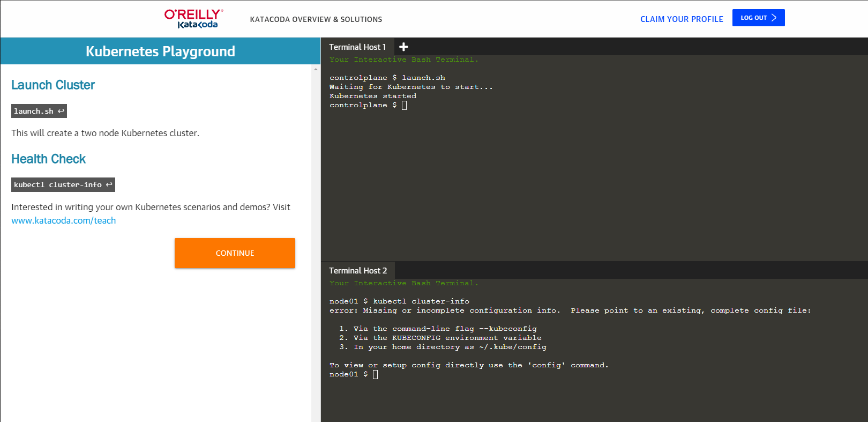Click 'node01 $ kubectl cluster-info' terminal line

pos(399,301)
